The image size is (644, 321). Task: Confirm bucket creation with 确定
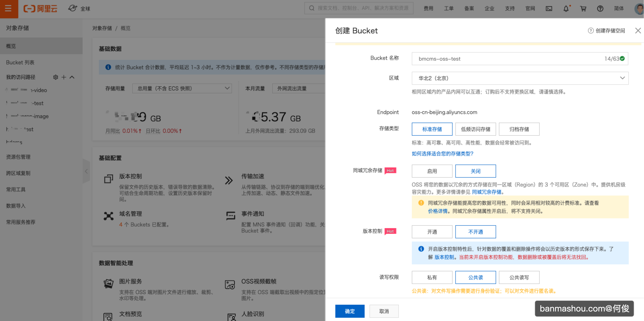350,311
